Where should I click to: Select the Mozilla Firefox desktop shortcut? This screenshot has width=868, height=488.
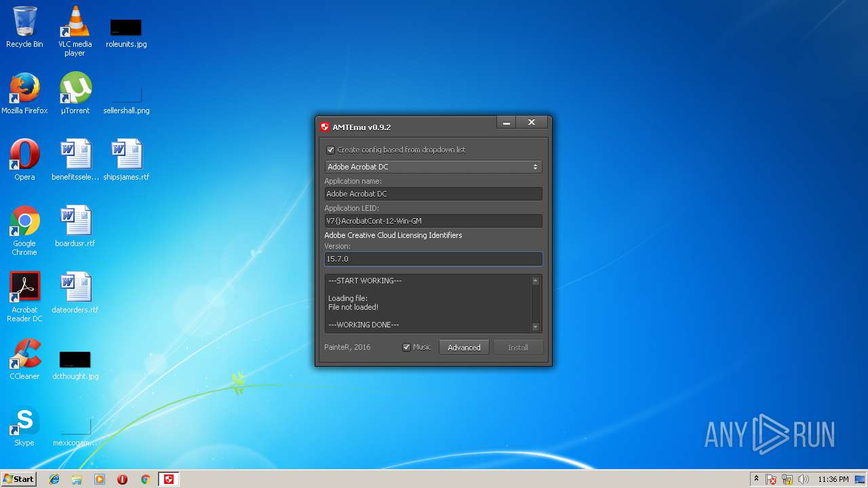[x=24, y=94]
